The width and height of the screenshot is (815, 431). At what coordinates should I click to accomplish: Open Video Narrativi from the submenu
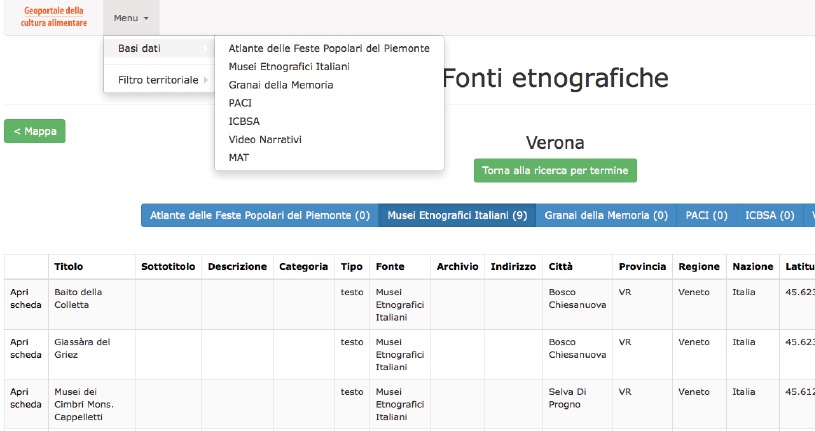(264, 139)
